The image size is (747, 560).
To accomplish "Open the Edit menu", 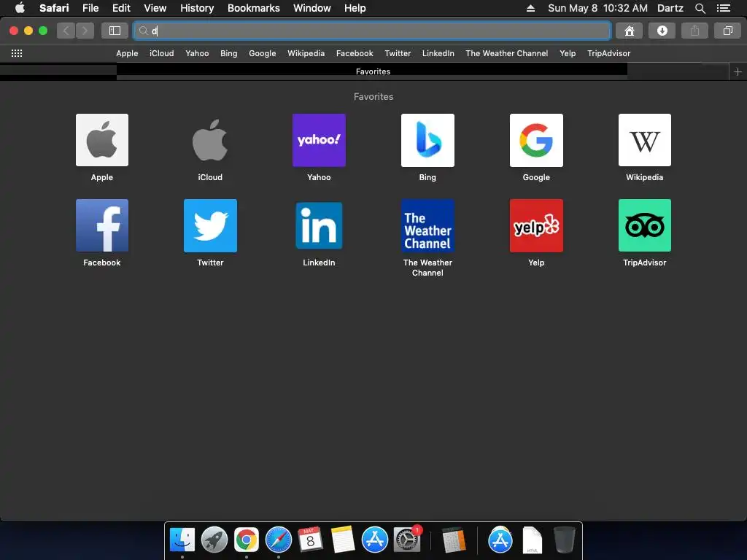I will click(121, 8).
